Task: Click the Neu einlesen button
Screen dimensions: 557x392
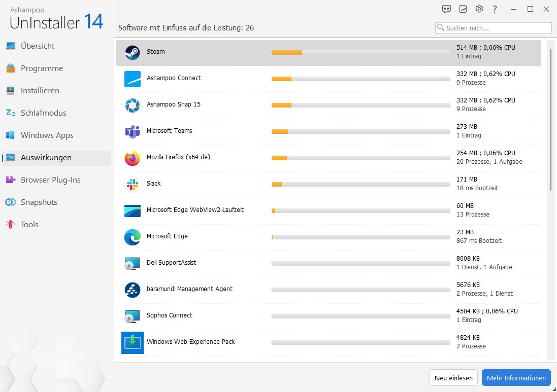Action: click(x=453, y=378)
